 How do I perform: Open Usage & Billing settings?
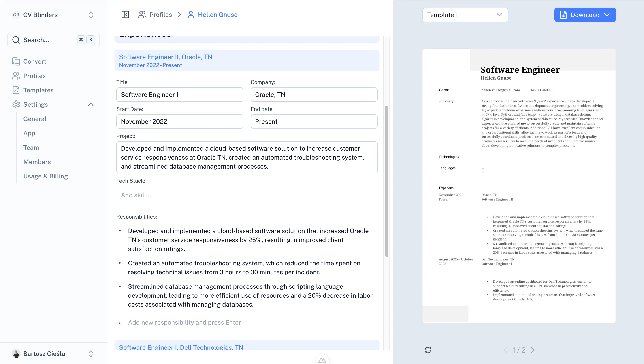[45, 176]
